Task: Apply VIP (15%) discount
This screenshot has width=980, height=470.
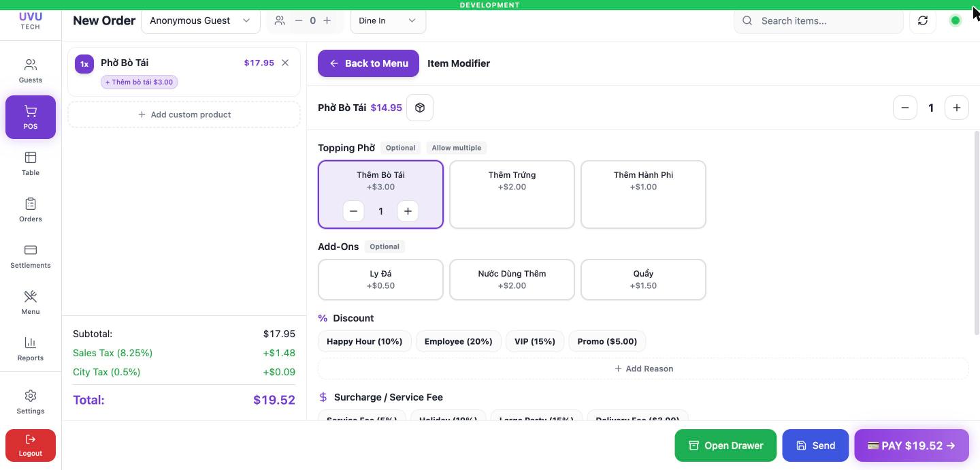Action: pyautogui.click(x=535, y=341)
